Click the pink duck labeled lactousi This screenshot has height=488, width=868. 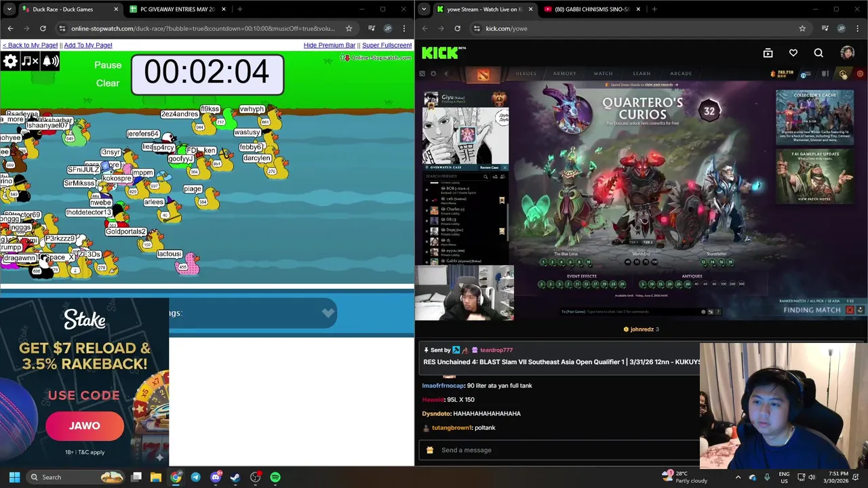188,265
